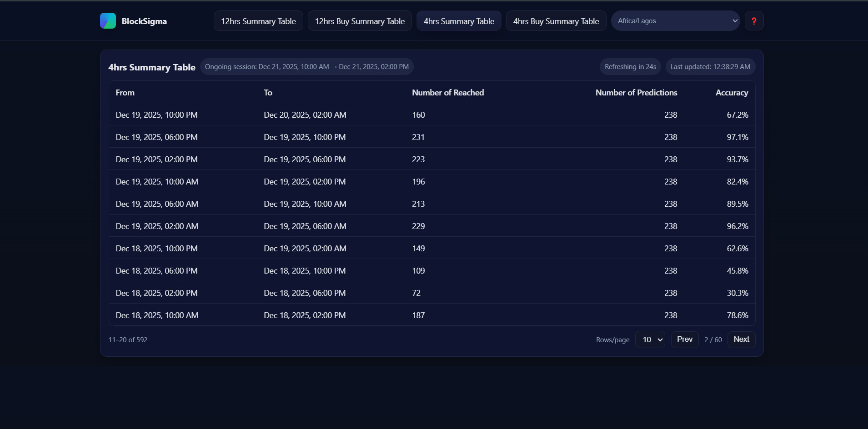Go to 4hrs Buy Summary Table tab
Viewport: 868px width, 429px height.
point(556,21)
